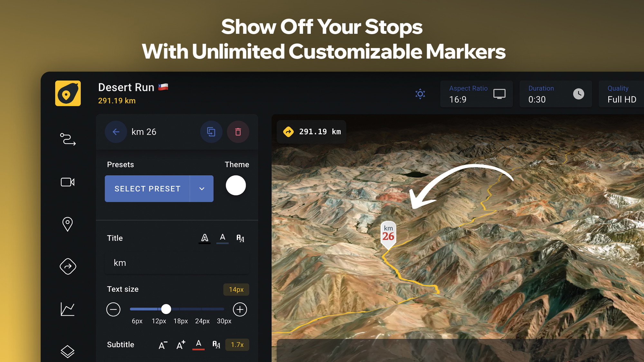Viewport: 644px width, 362px height.
Task: Open the Duration 0:30 selector
Action: pos(556,94)
